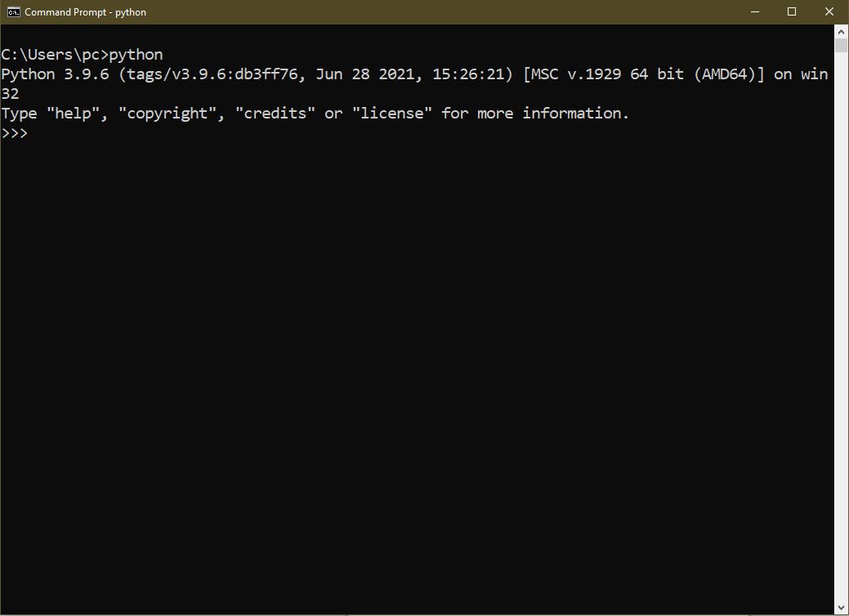The width and height of the screenshot is (849, 616).
Task: Click the 'C:\Users\pc>python' command line
Action: [x=83, y=55]
